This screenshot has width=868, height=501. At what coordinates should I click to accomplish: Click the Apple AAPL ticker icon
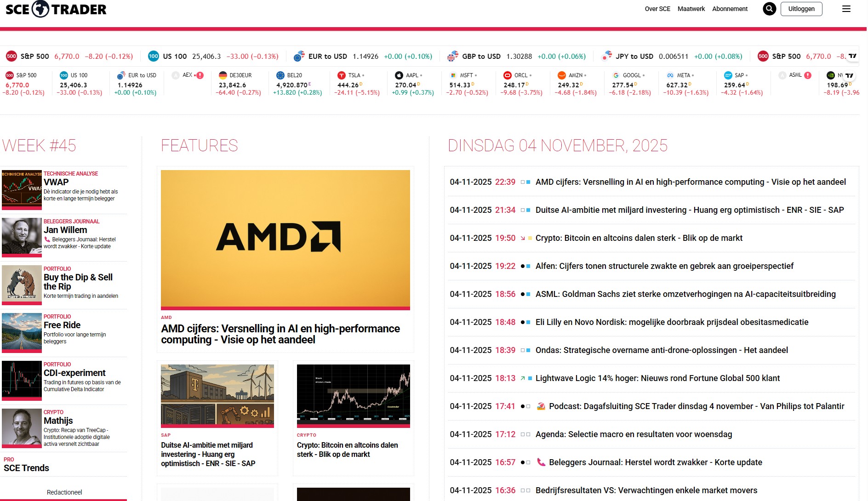tap(399, 75)
